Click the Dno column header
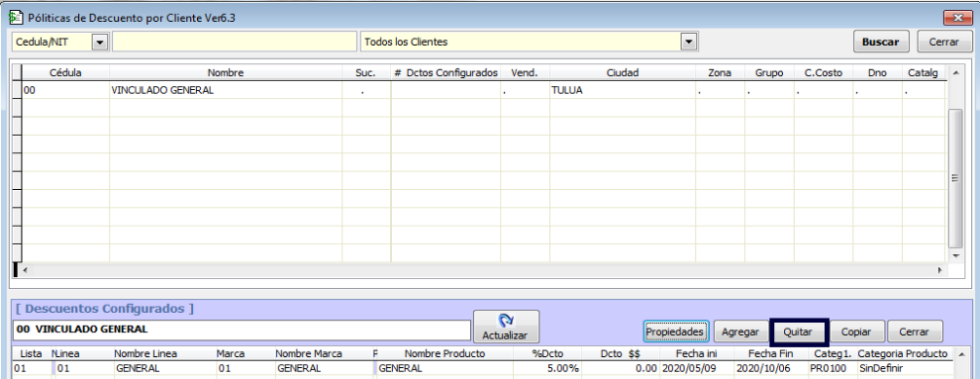This screenshot has width=980, height=379. pos(877,73)
